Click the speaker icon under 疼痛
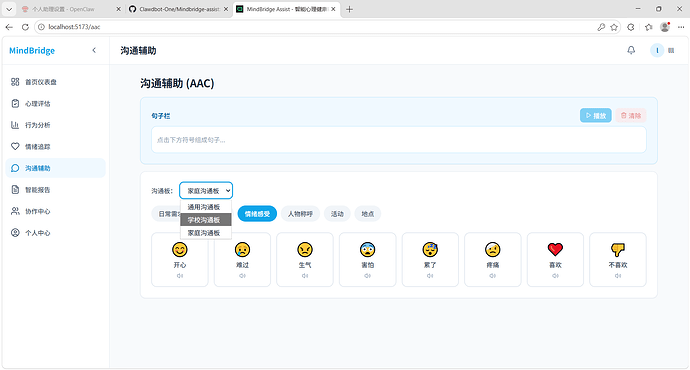690x370 pixels. coord(493,276)
